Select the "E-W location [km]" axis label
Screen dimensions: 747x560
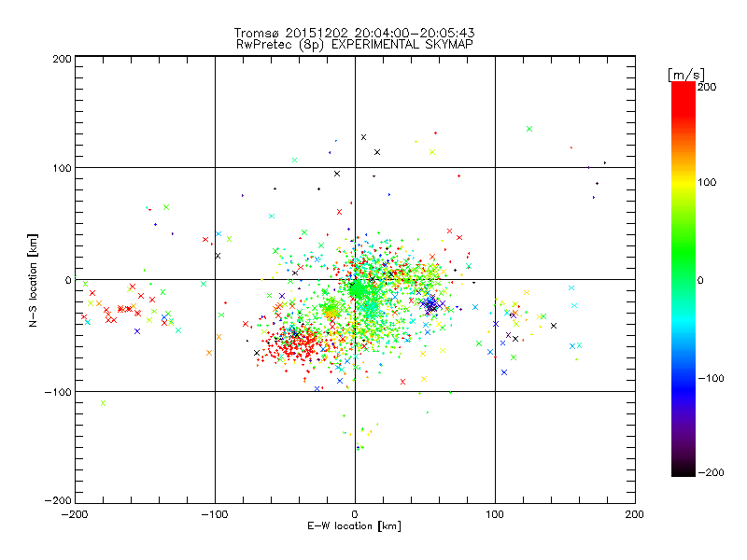(x=354, y=526)
